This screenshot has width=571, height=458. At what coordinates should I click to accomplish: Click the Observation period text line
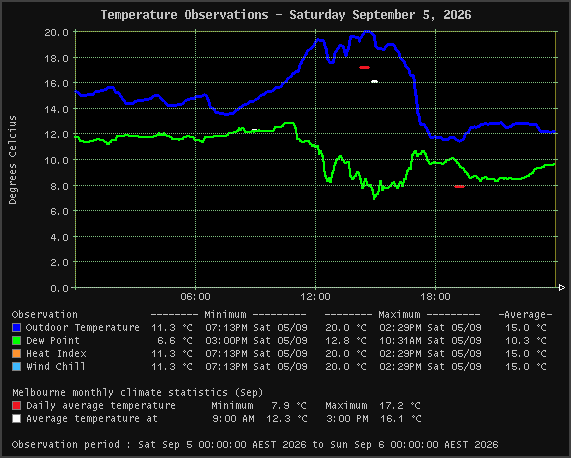point(255,445)
